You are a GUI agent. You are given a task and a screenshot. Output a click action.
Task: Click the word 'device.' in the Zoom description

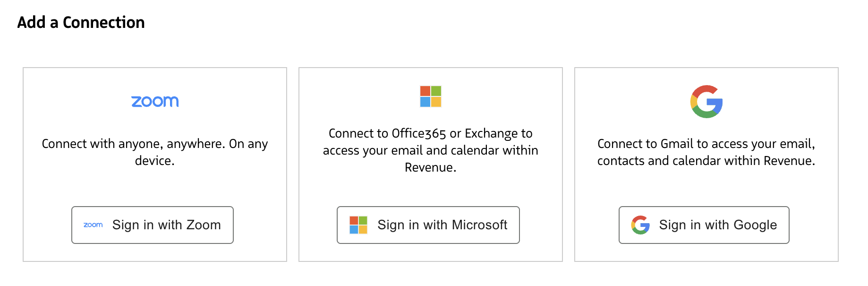(x=155, y=161)
